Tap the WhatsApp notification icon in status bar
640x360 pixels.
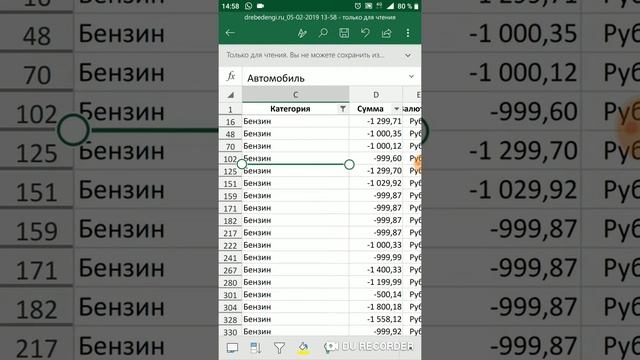(249, 6)
